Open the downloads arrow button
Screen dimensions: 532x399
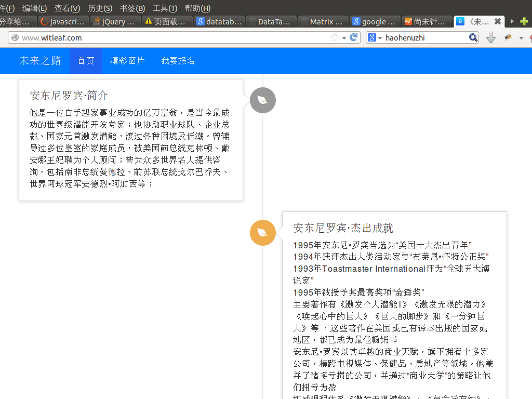(490, 37)
